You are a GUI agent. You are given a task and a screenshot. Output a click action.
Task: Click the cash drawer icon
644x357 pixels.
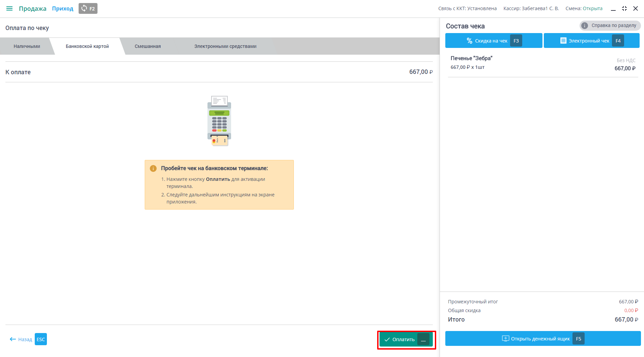tap(506, 338)
